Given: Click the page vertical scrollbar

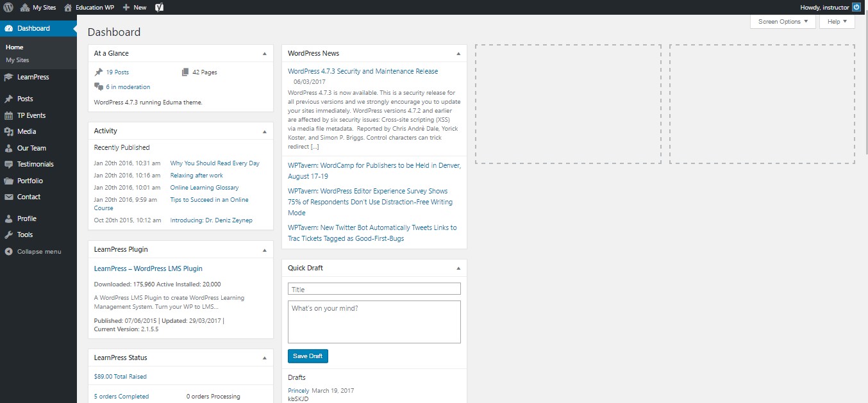Looking at the screenshot, I should click(x=865, y=83).
